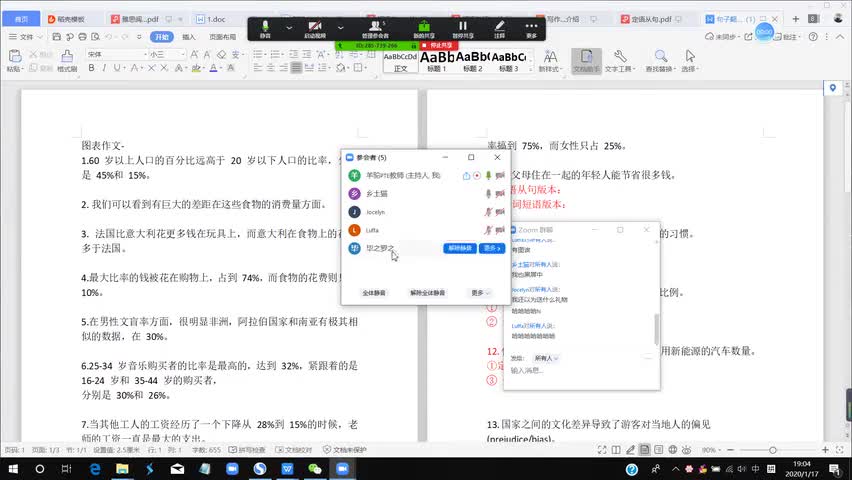Image resolution: width=852 pixels, height=480 pixels.
Task: Click the print icon in WPS toolbar
Action: 83,37
